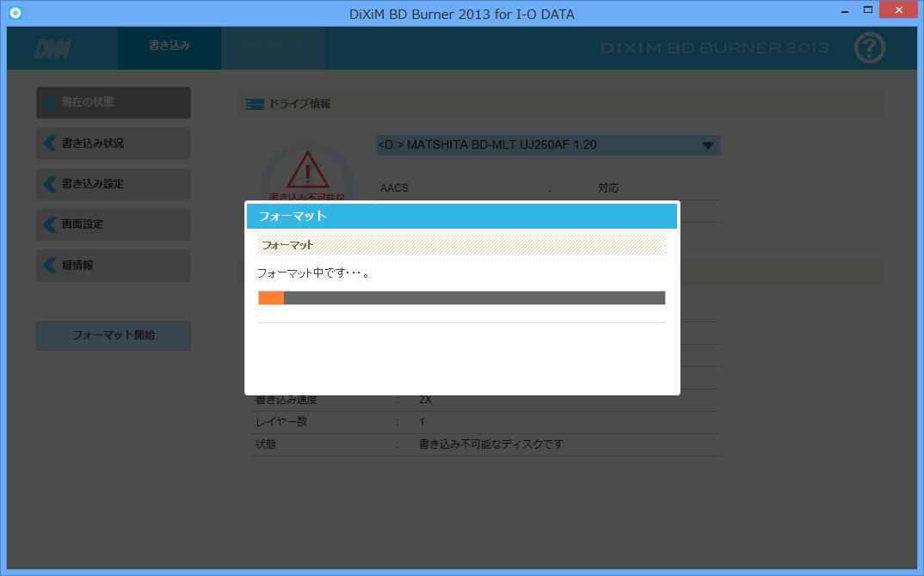Open 画面設定 in the sidebar
Screen dimensions: 924x576
pyautogui.click(x=114, y=224)
